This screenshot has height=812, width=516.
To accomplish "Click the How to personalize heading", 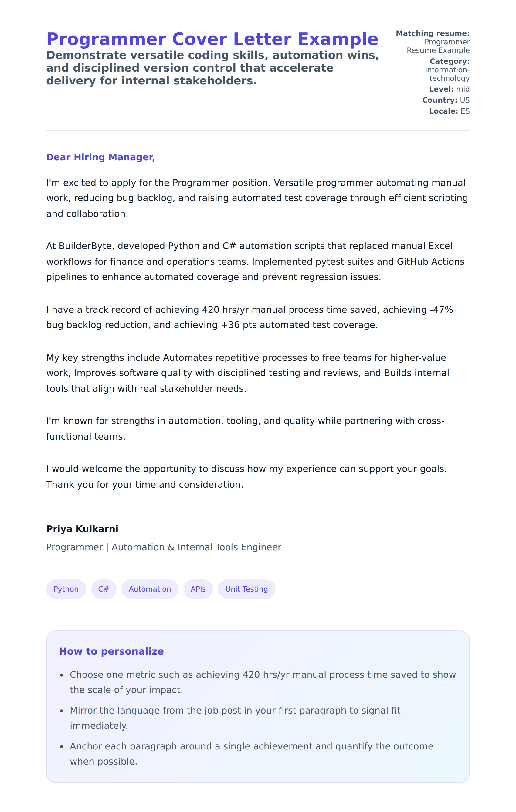I will 111,651.
